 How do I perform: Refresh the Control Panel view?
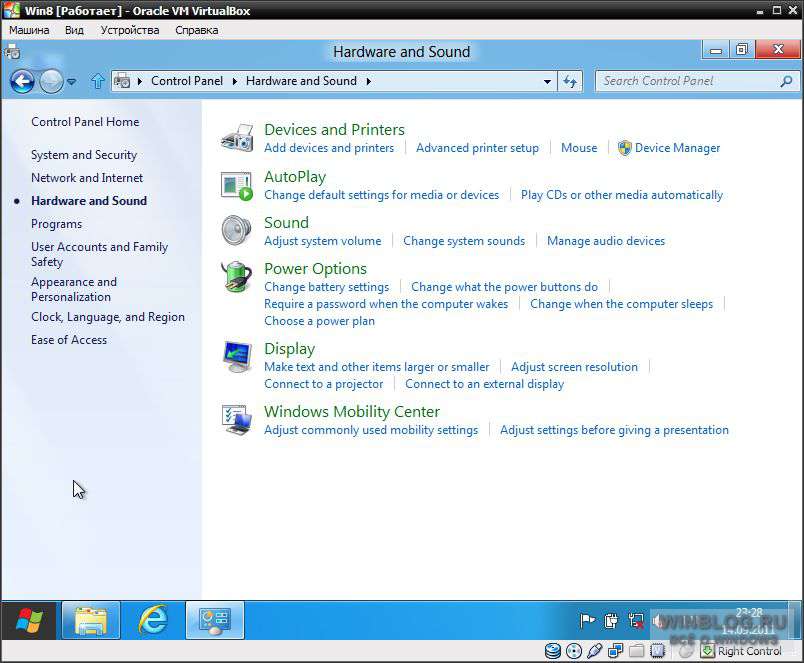[x=570, y=81]
